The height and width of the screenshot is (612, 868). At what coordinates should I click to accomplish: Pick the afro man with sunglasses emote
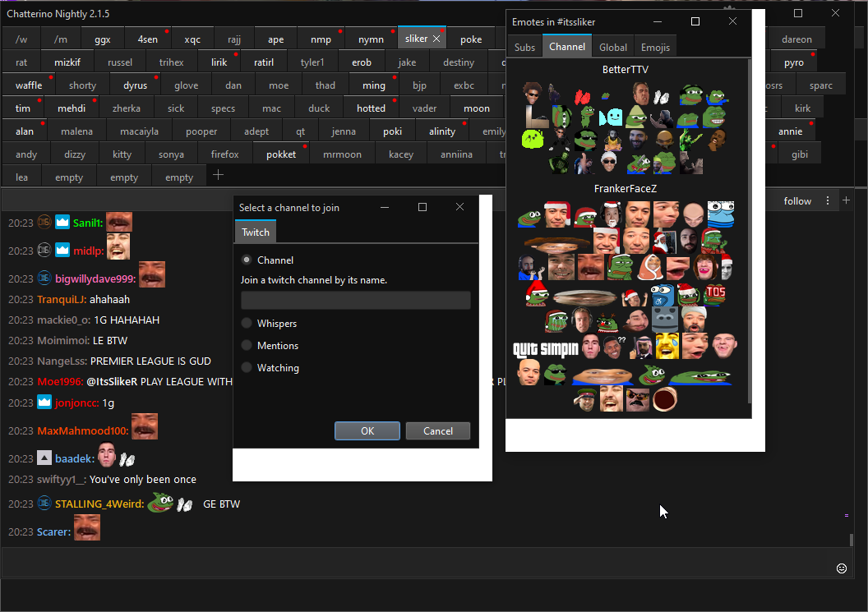[x=532, y=94]
